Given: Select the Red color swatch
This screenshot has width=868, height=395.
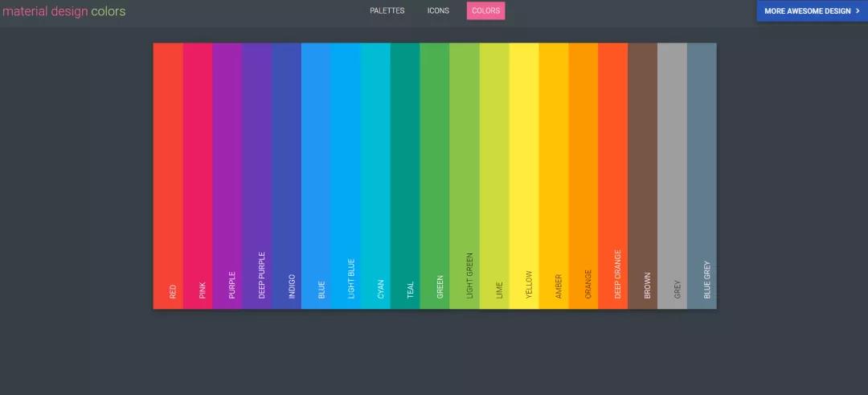Looking at the screenshot, I should coord(168,175).
